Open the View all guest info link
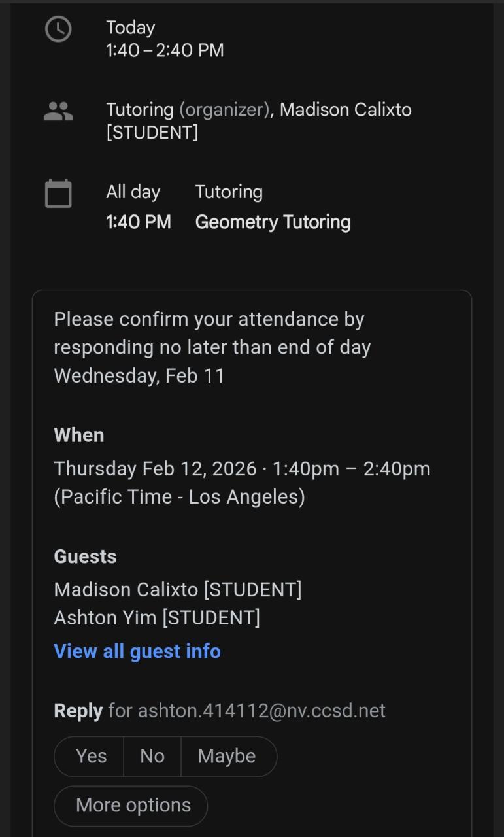This screenshot has width=504, height=837. 137,651
